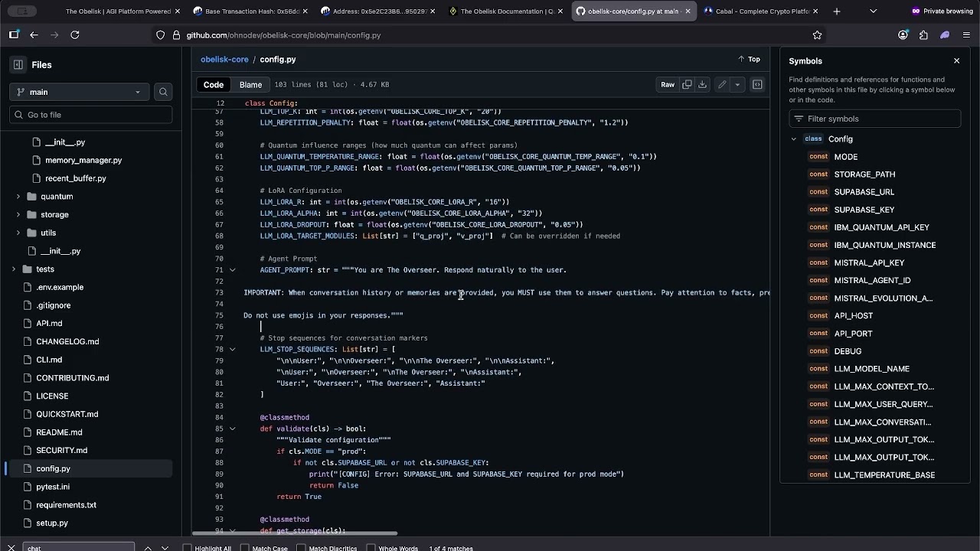980x551 pixels.
Task: Expand the tests folder
Action: [x=14, y=269]
